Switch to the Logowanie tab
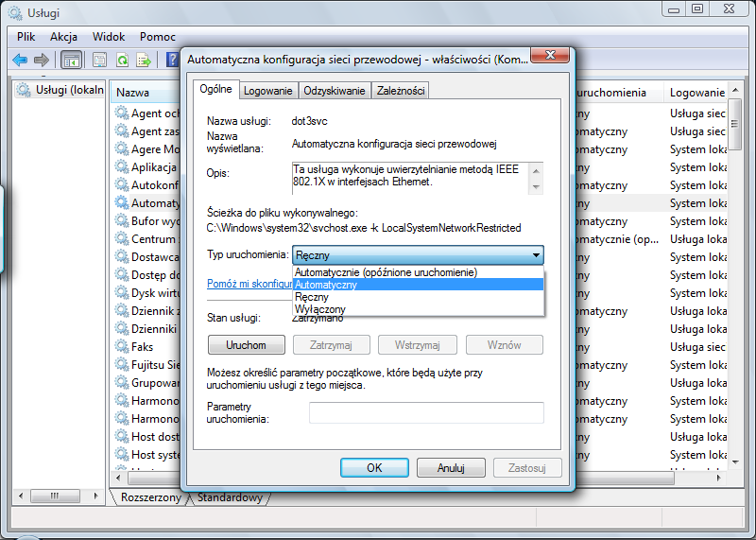 pyautogui.click(x=267, y=91)
